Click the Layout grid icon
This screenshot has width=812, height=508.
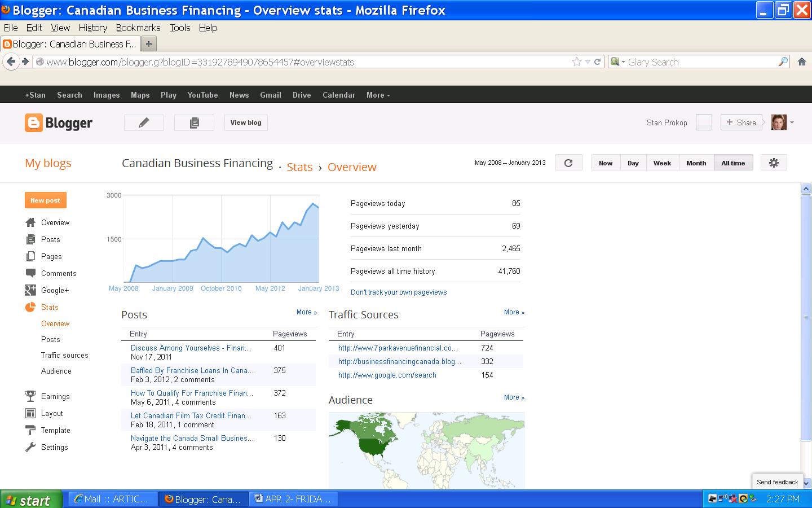(30, 413)
